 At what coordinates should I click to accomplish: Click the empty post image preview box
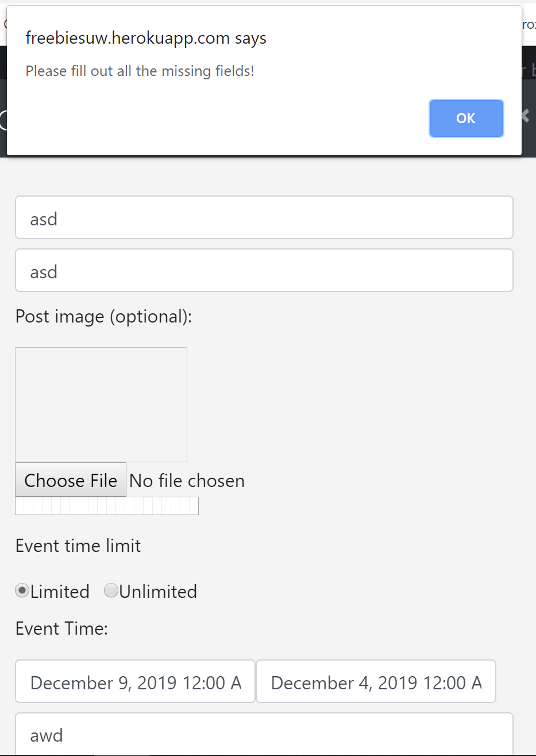click(x=101, y=404)
